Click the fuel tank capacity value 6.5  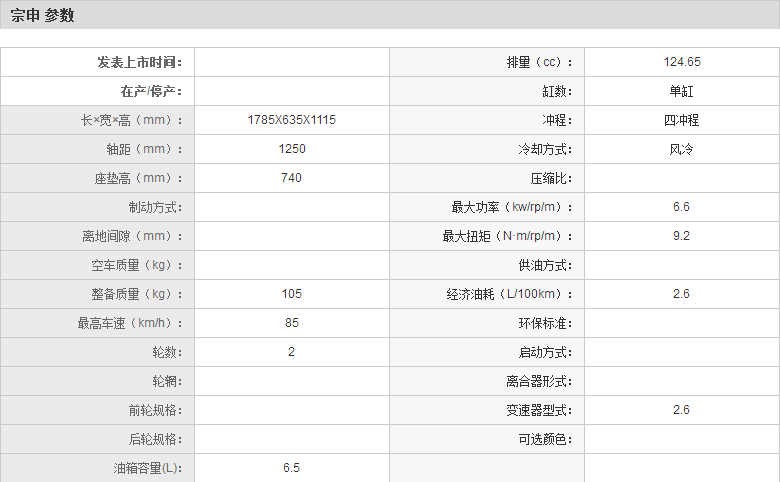(x=291, y=468)
